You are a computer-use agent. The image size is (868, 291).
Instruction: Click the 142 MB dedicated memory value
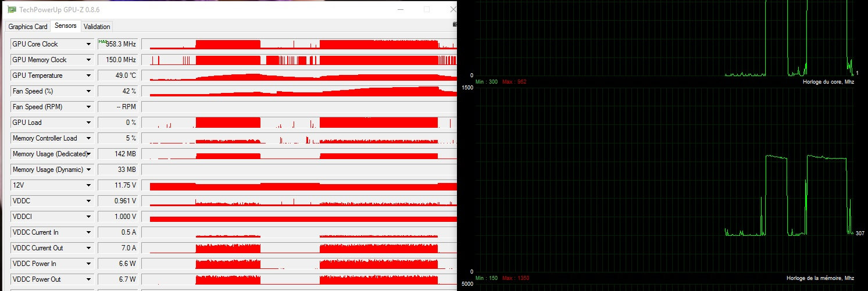pyautogui.click(x=118, y=154)
